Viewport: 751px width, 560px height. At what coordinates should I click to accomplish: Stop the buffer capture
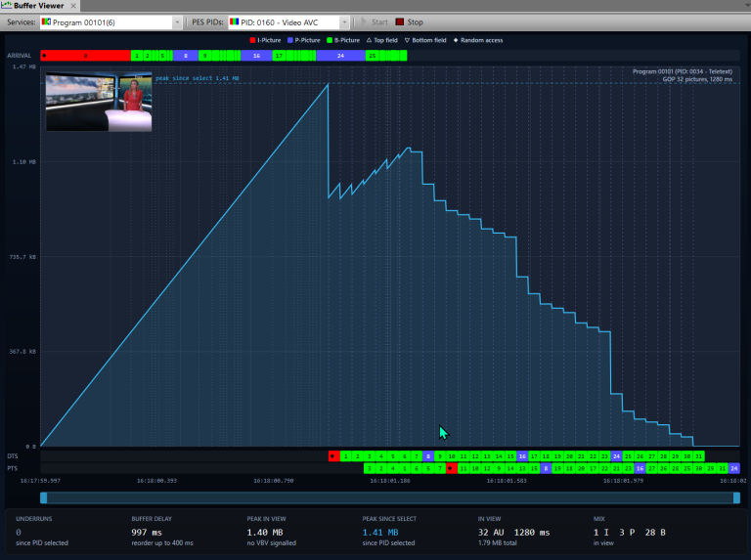(410, 22)
